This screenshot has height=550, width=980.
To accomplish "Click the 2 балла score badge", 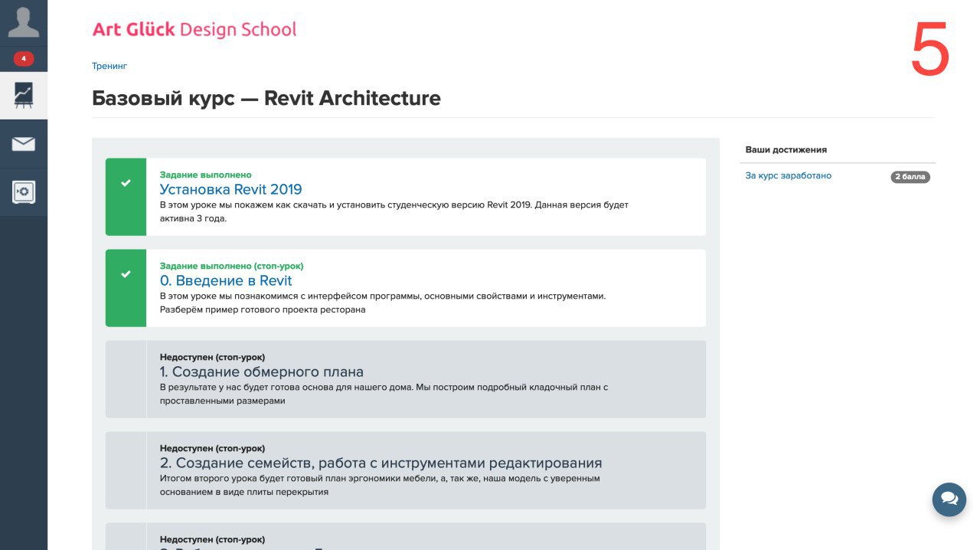I will [x=910, y=177].
